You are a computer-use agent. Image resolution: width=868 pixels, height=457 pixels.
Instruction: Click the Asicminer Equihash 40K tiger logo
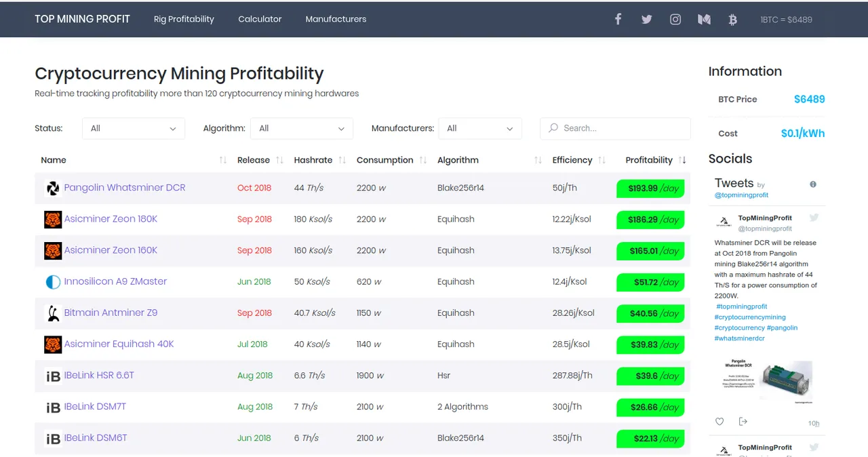tap(53, 344)
